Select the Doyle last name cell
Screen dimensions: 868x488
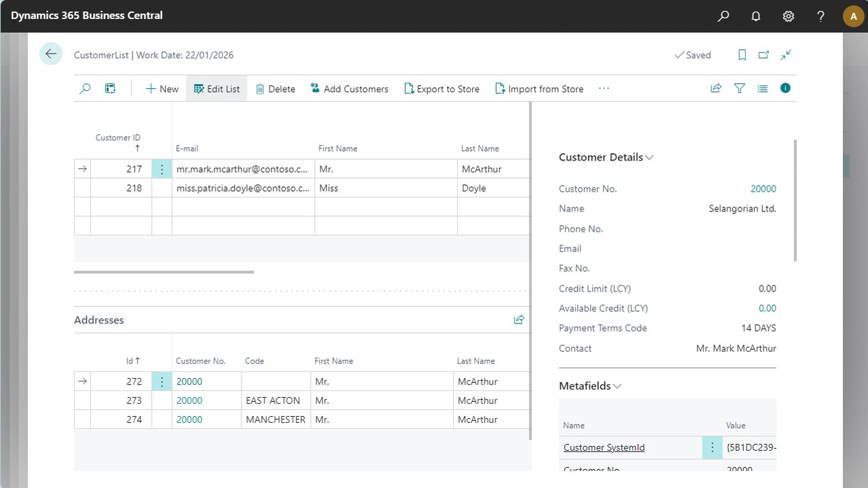pyautogui.click(x=494, y=188)
